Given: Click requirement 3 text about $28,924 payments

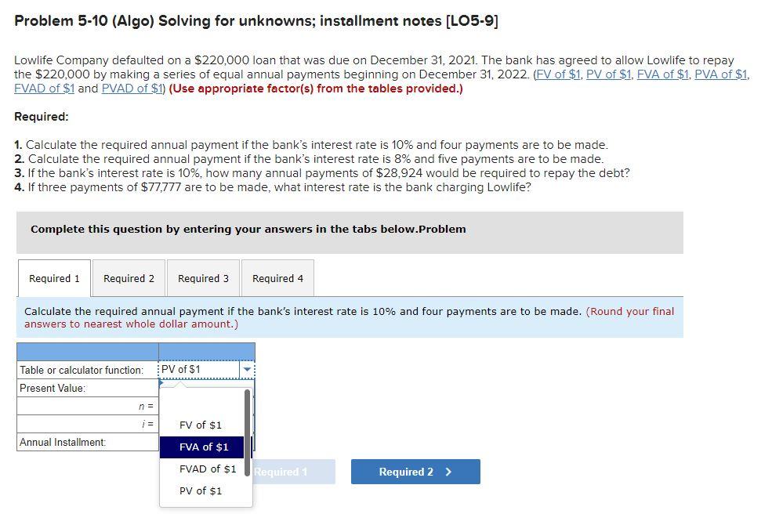Looking at the screenshot, I should coord(322,173).
